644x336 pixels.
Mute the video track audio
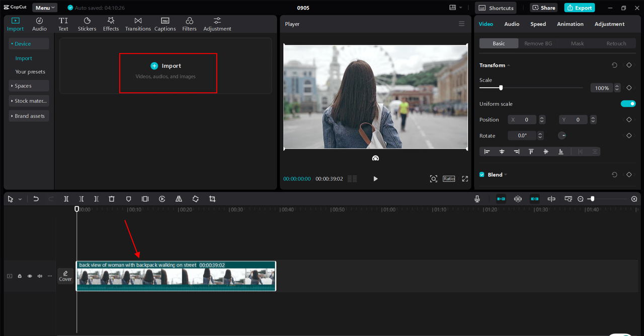tap(40, 276)
